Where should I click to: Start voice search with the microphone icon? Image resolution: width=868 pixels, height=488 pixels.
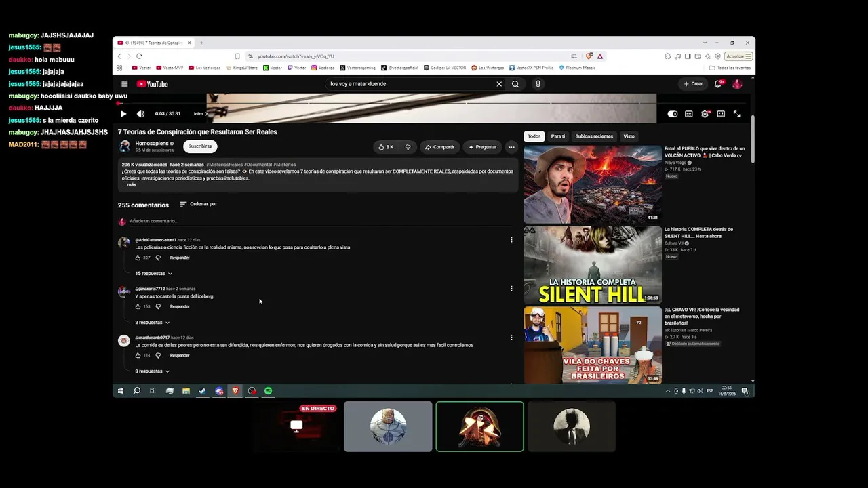click(x=538, y=84)
